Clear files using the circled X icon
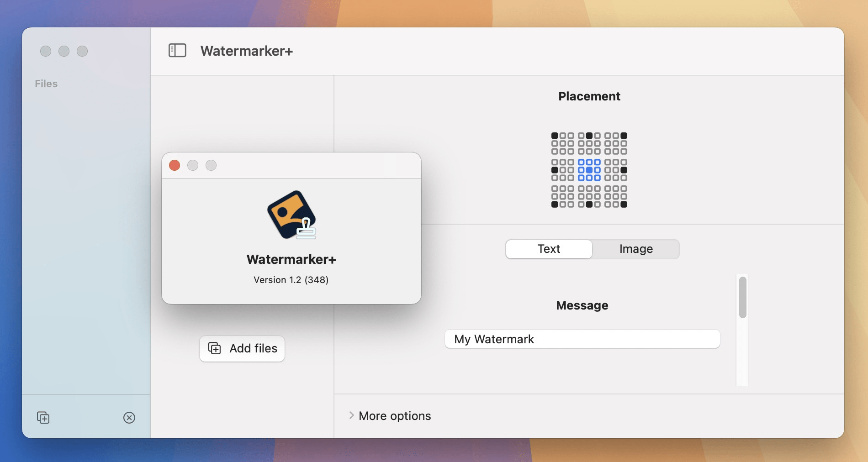This screenshot has width=868, height=462. pos(129,418)
